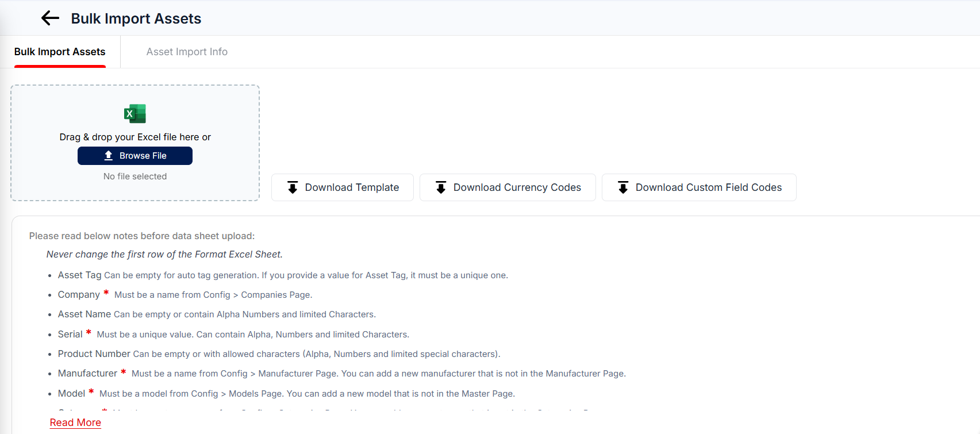Click the Product Number label in notes
The width and height of the screenshot is (980, 434).
coord(94,354)
